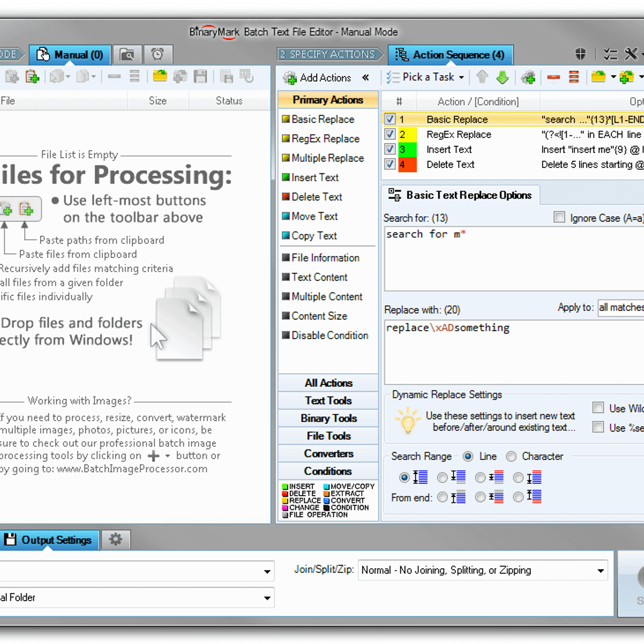Choose the Move Text action
644x644 pixels.
tap(310, 216)
